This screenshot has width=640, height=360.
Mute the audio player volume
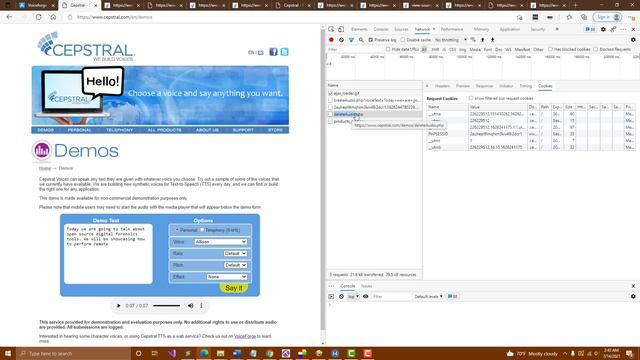tap(191, 306)
